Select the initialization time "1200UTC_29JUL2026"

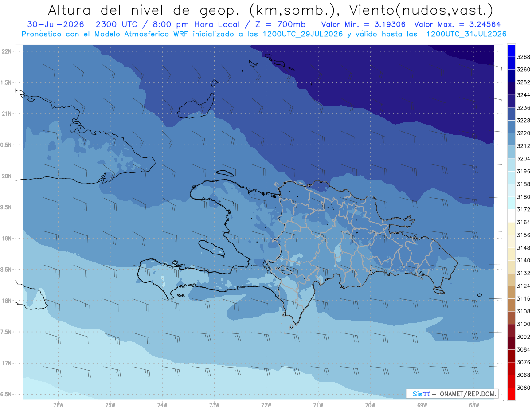(x=302, y=34)
